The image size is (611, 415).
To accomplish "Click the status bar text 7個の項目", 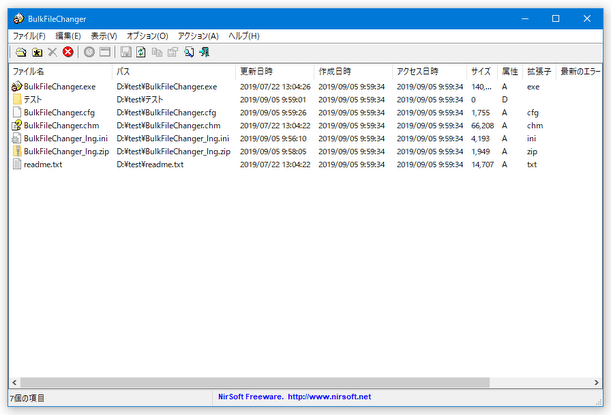I will tap(27, 398).
